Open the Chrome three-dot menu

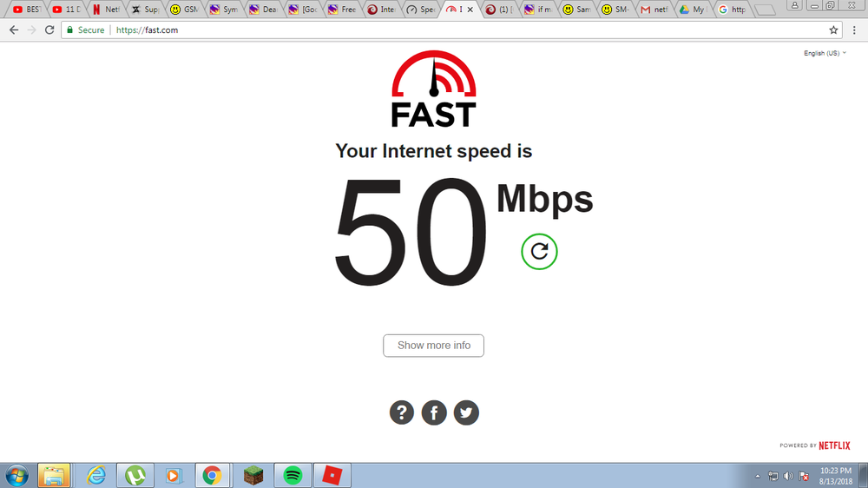[x=854, y=30]
